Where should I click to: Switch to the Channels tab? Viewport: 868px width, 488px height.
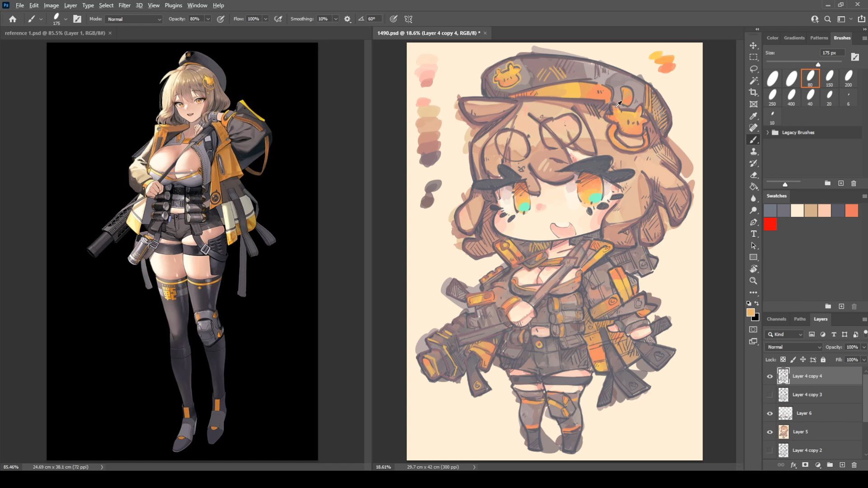(776, 319)
